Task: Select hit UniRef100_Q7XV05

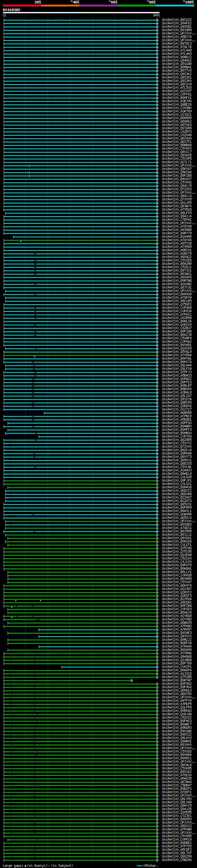Action: point(176,200)
